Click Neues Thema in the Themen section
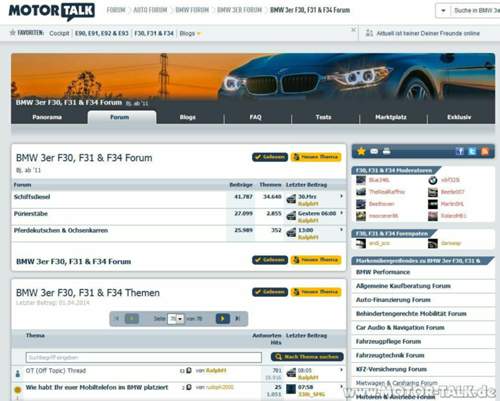 (316, 292)
